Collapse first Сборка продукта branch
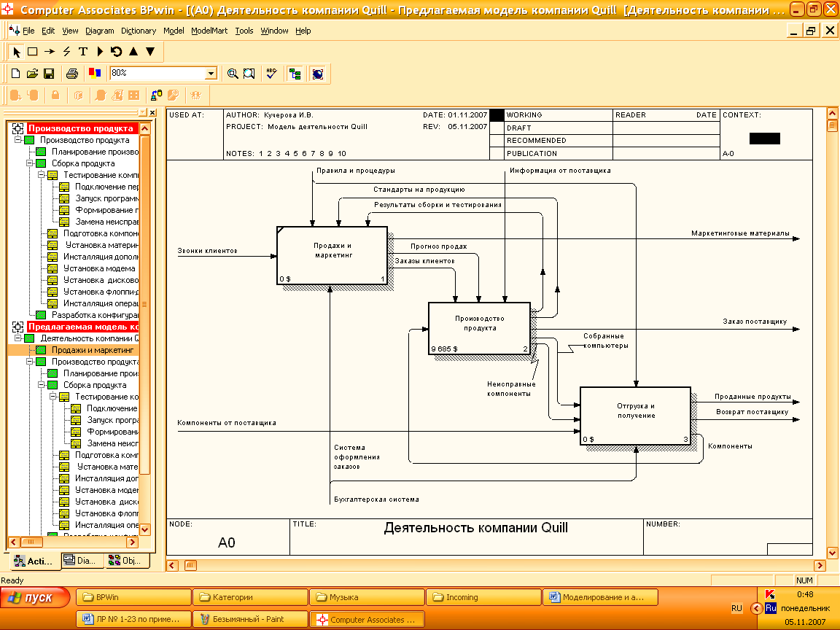The width and height of the screenshot is (840, 630). 29,163
